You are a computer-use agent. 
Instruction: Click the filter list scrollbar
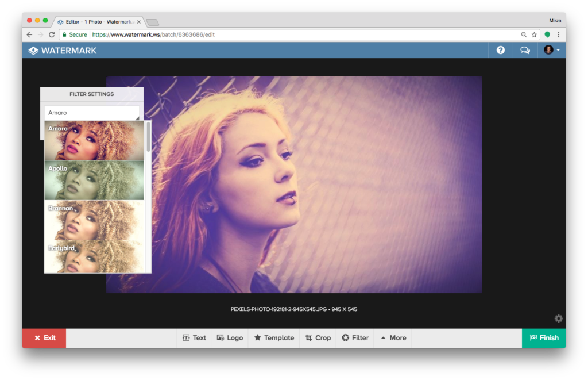149,137
